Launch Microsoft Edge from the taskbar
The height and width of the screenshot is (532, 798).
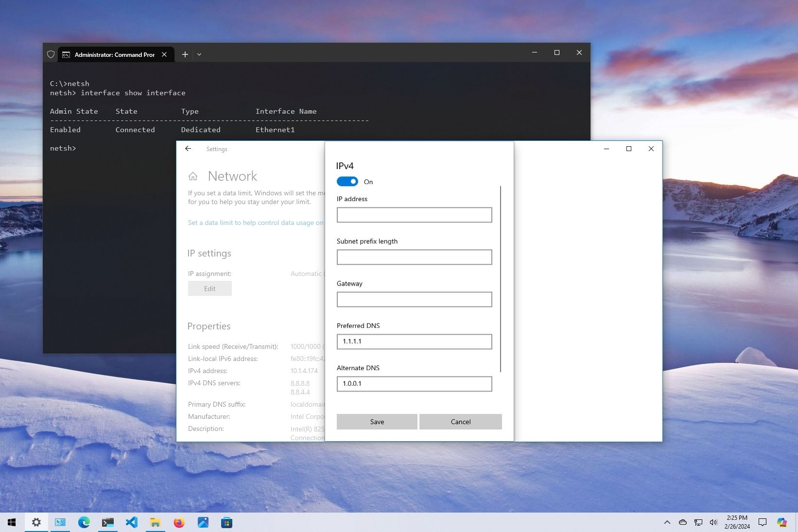click(84, 522)
